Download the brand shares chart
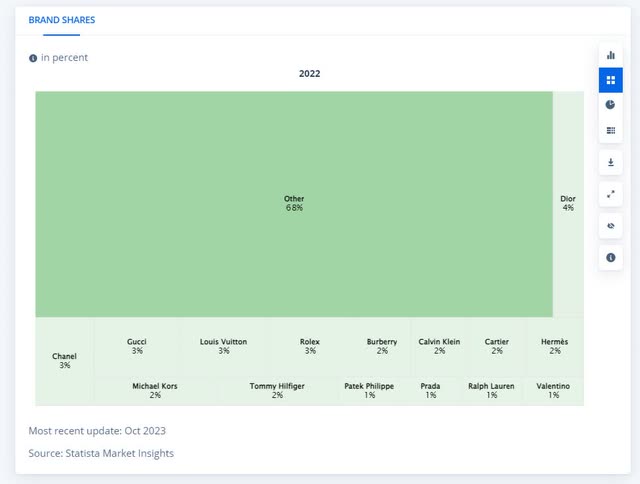Viewport: 640px width, 484px height. [611, 162]
